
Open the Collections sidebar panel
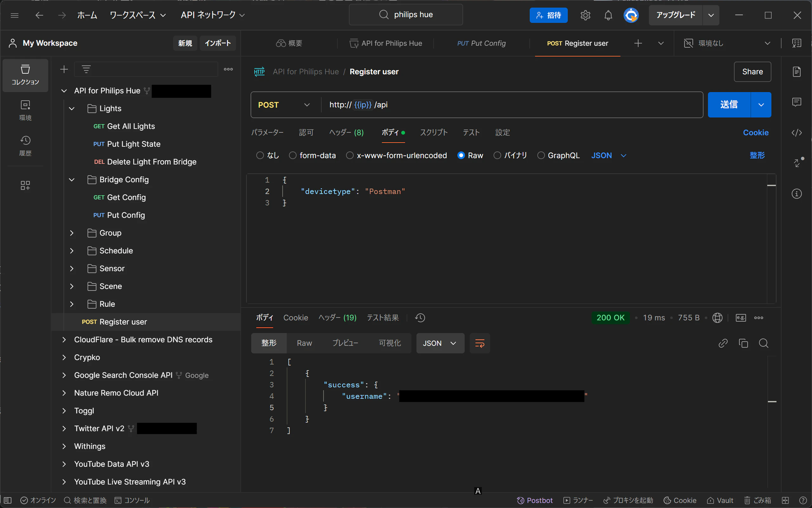25,75
